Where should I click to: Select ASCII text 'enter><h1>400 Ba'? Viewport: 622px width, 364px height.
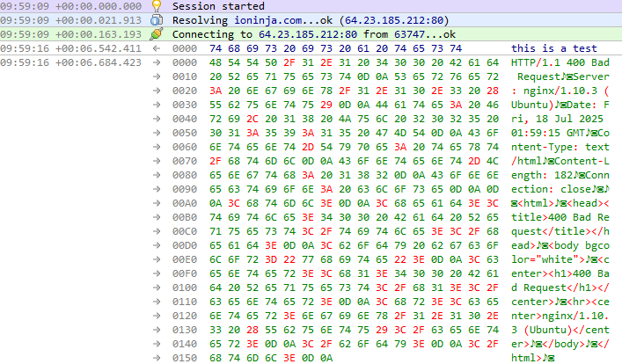[x=560, y=273]
